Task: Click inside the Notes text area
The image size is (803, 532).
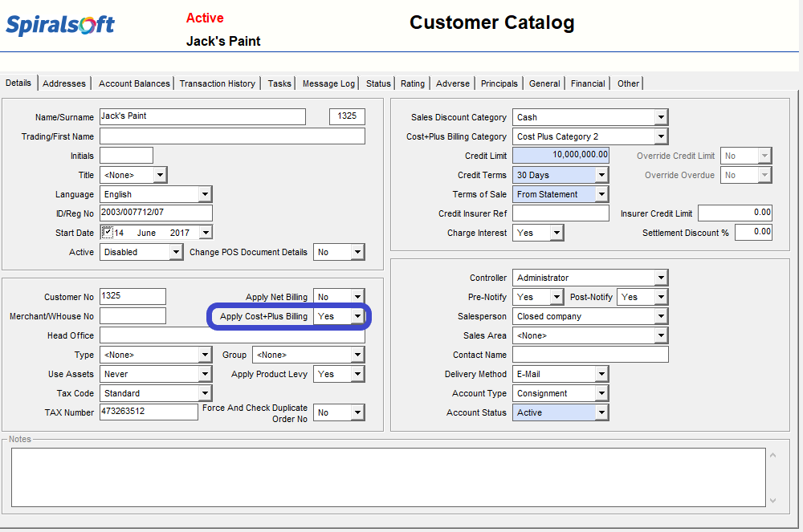Action: (389, 477)
